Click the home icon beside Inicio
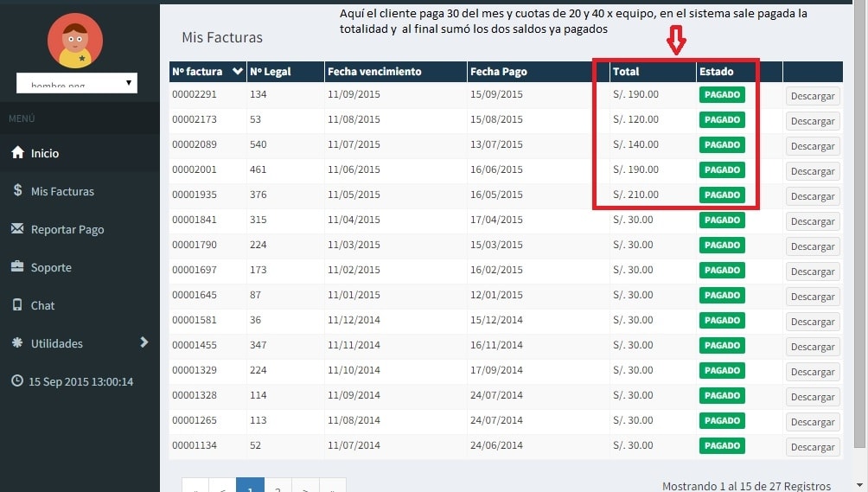This screenshot has width=868, height=492. click(17, 152)
